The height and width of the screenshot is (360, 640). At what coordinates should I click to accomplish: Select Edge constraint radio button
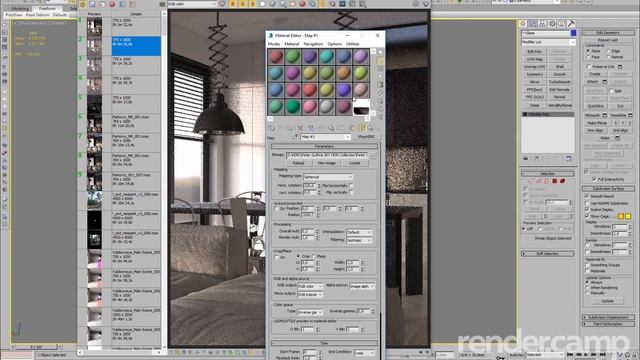(608, 51)
